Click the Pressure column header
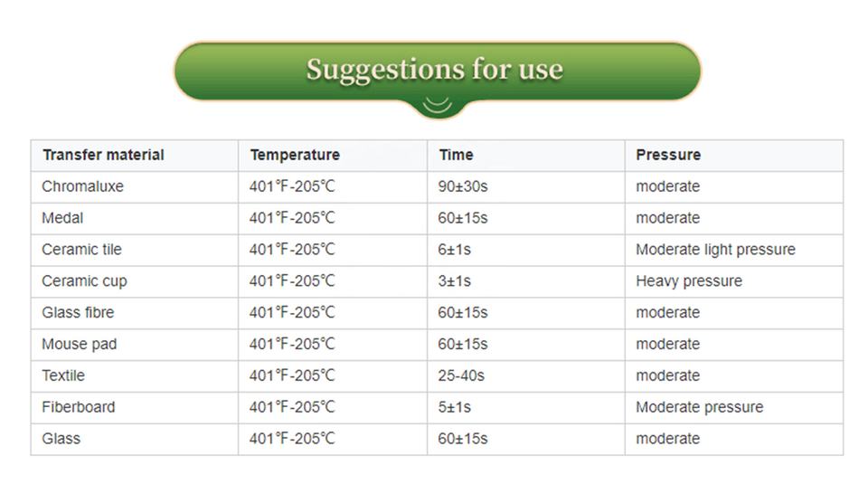 tap(668, 155)
